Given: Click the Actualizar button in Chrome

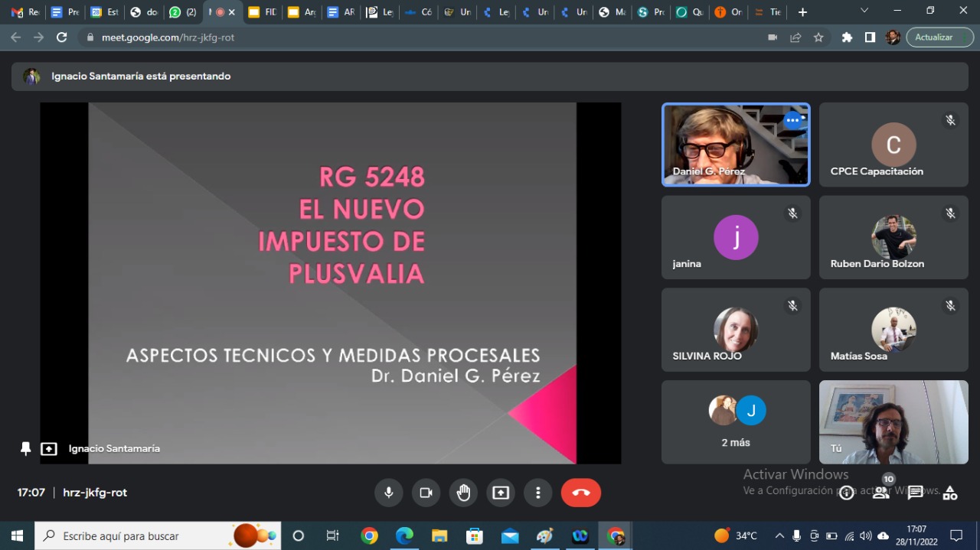Looking at the screenshot, I should 939,37.
